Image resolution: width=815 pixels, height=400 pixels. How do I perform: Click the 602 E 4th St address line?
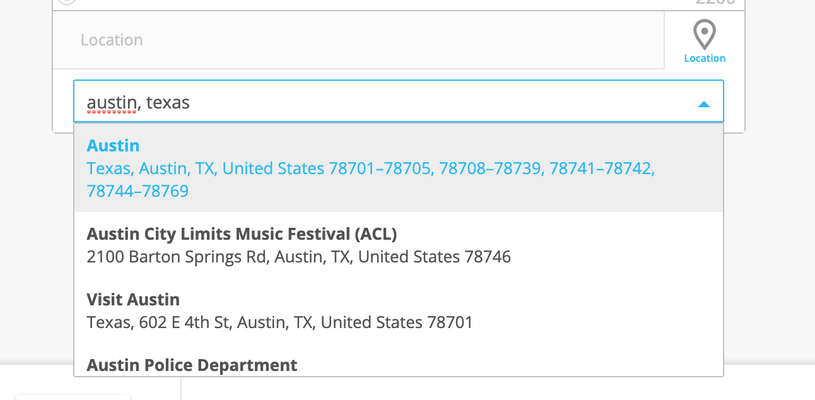tap(280, 323)
